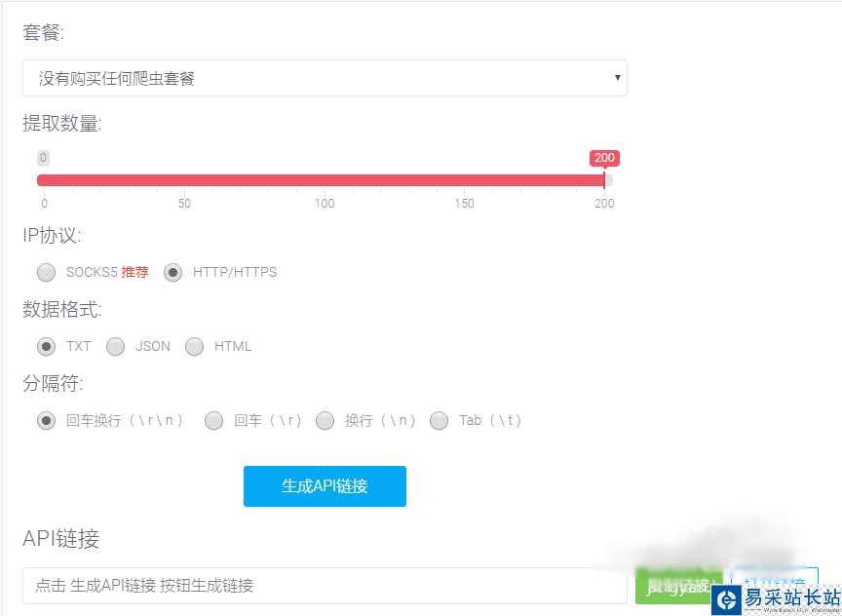Click the 生成API链接 button
The width and height of the screenshot is (842, 616).
325,486
